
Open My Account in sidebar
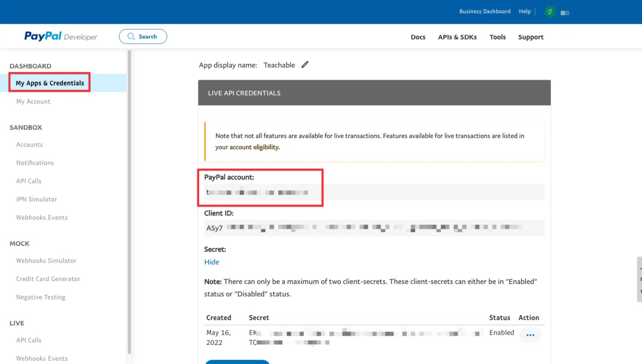33,102
